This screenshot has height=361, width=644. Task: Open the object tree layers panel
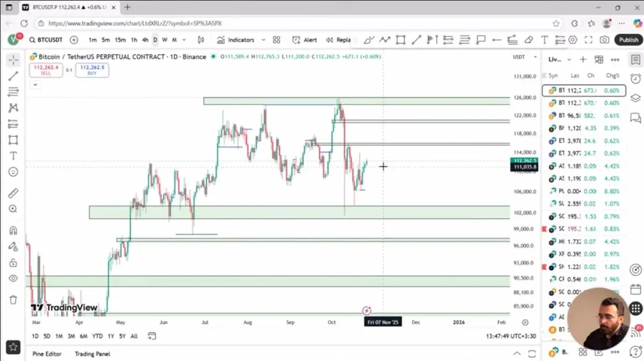(x=635, y=98)
